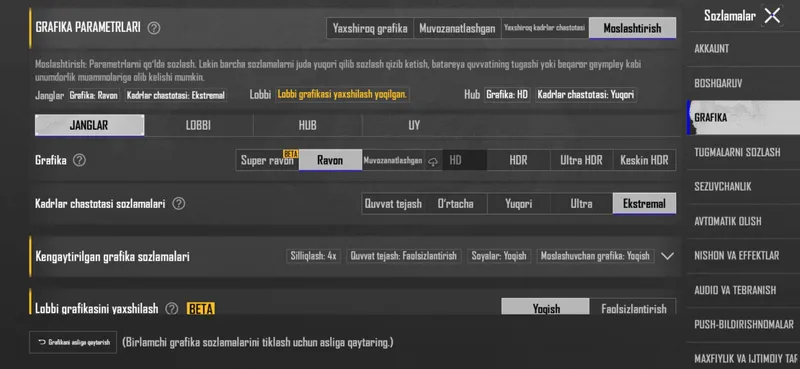Open help icon next to Grafika Parametrlari
Image resolution: width=800 pixels, height=369 pixels.
tap(154, 28)
